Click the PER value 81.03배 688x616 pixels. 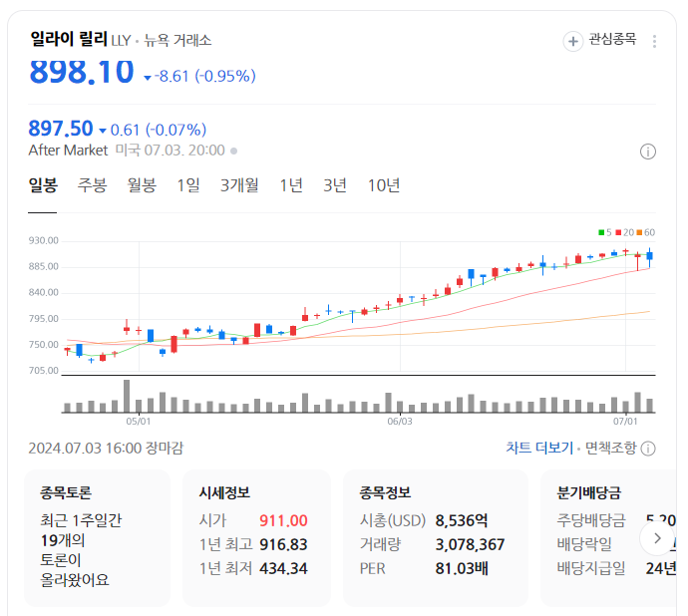tap(461, 568)
